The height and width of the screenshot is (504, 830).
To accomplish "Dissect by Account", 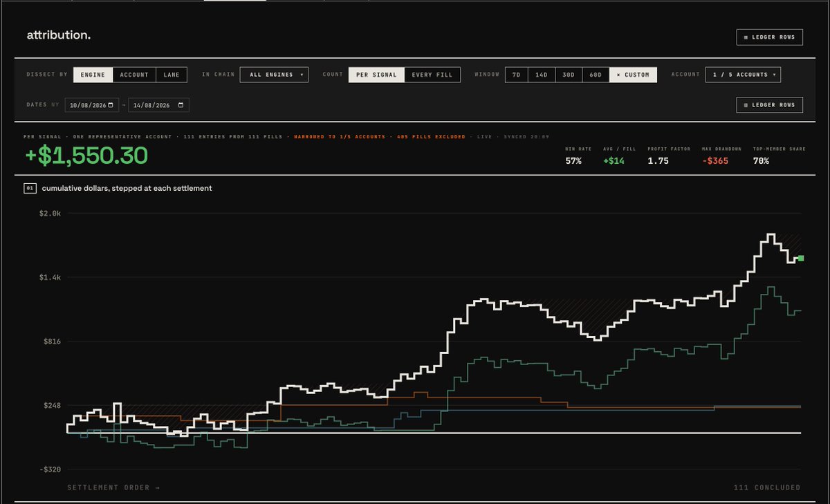I will (134, 75).
